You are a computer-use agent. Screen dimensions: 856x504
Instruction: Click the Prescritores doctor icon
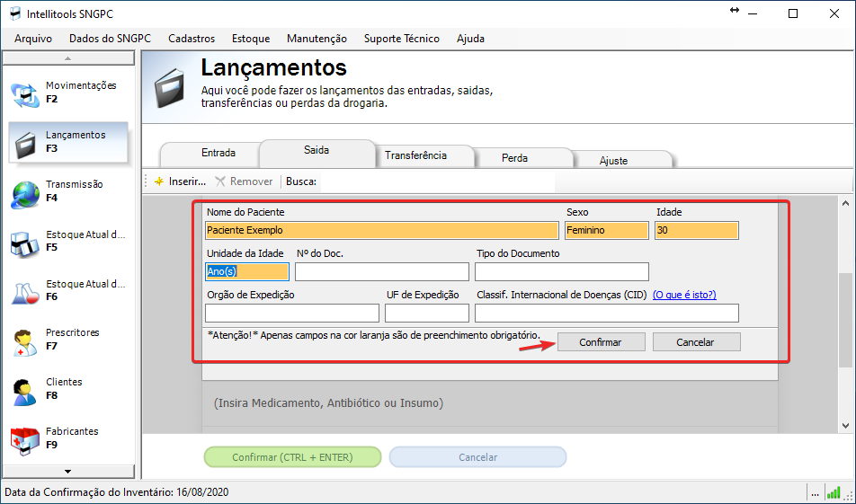click(22, 340)
